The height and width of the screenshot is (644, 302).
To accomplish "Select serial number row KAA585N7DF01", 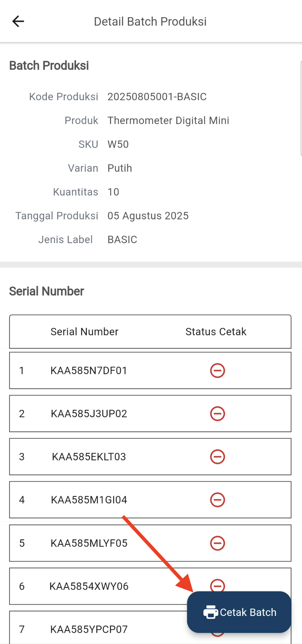I will pyautogui.click(x=89, y=371).
